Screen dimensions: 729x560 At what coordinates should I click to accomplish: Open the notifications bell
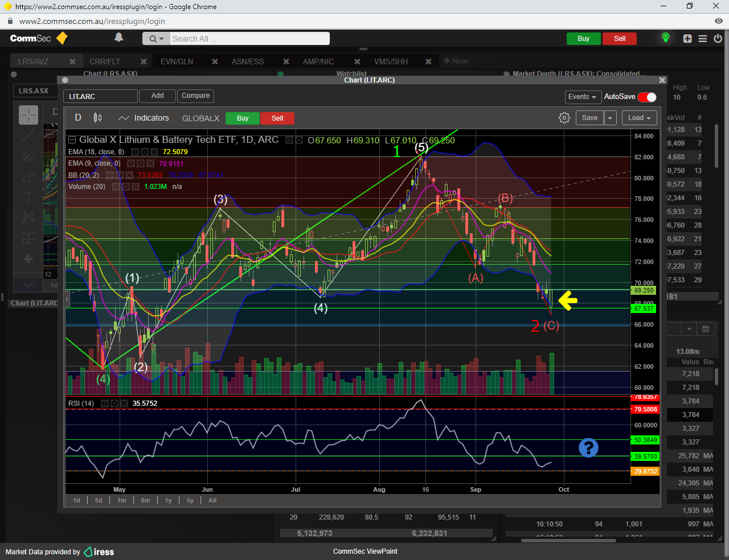(118, 38)
